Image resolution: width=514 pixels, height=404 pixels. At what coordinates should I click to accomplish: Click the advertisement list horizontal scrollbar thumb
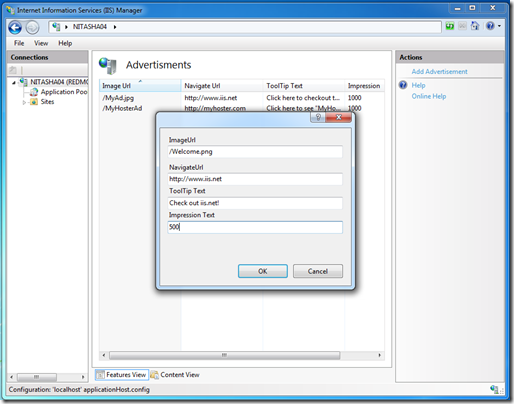point(224,355)
